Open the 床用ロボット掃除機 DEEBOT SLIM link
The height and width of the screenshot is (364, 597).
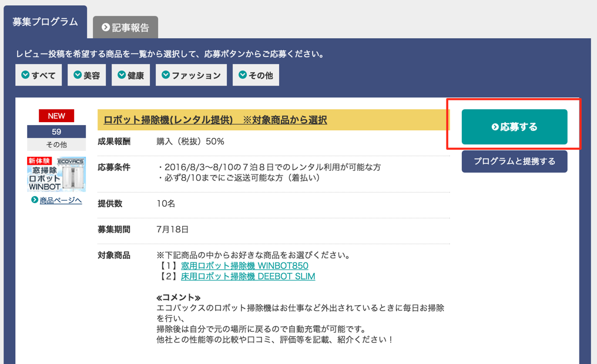[248, 277]
